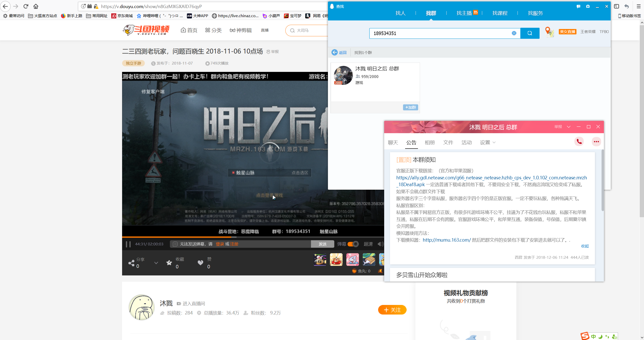Viewport: 644px width, 340px height.
Task: Click the video volume speaker icon
Action: pyautogui.click(x=380, y=244)
